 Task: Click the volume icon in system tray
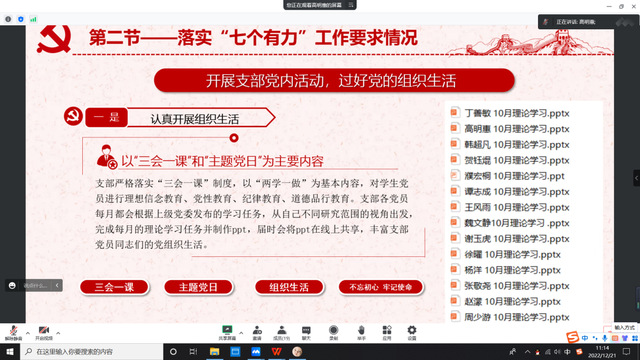click(558, 351)
